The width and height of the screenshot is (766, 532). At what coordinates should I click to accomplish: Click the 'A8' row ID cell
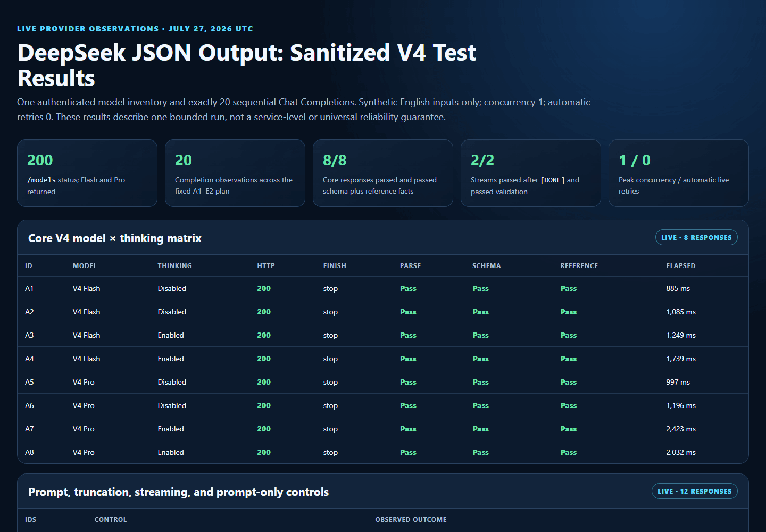coord(29,452)
